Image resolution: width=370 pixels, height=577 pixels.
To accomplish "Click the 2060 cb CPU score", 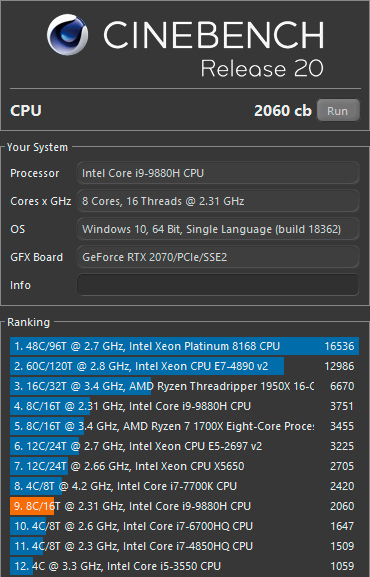I will tap(283, 110).
